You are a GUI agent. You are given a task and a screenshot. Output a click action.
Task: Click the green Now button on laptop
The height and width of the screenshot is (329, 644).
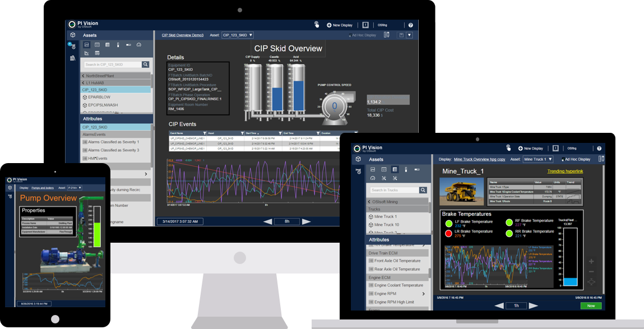(591, 305)
